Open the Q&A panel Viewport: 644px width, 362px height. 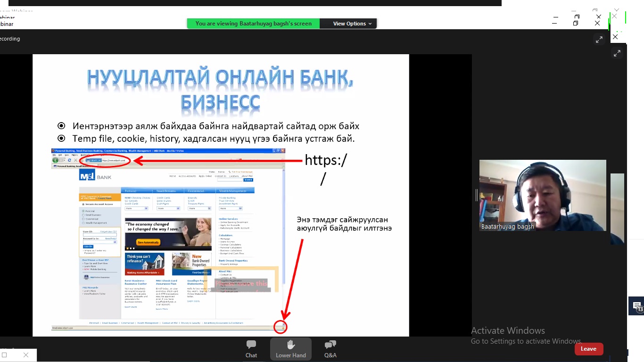(x=330, y=349)
